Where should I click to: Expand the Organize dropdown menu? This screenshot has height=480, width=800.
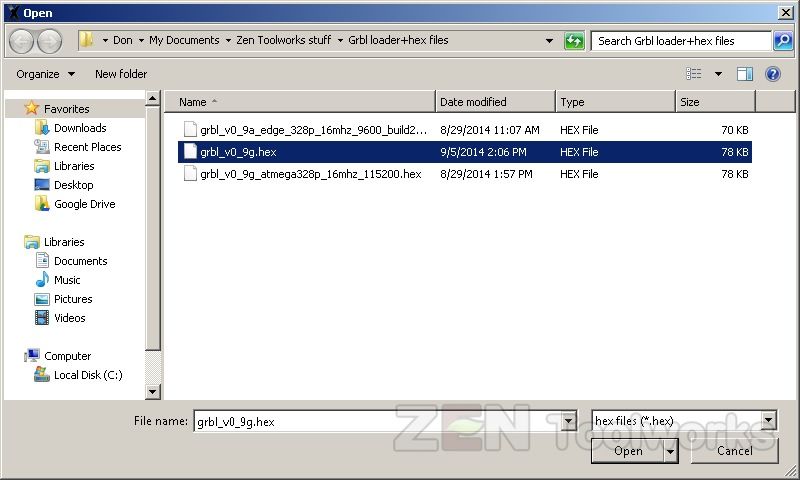(45, 74)
